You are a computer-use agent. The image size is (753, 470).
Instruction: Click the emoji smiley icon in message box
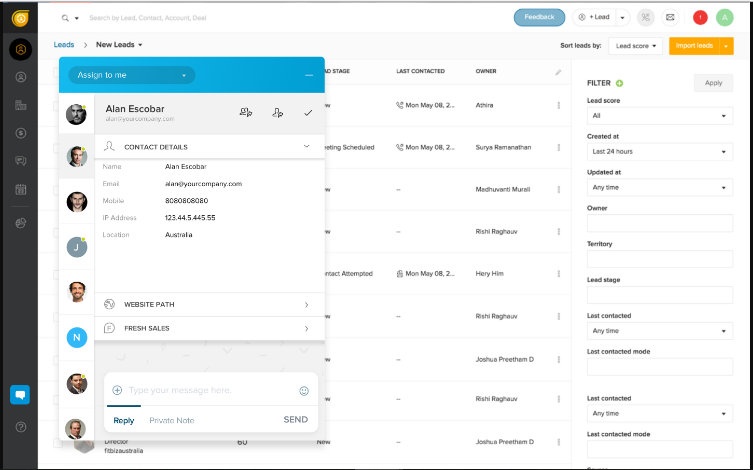304,391
